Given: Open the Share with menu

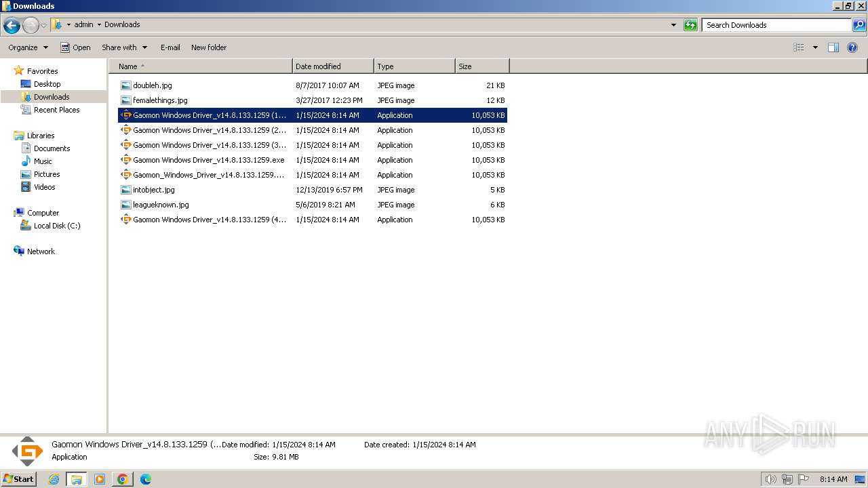Looking at the screenshot, I should (x=124, y=47).
